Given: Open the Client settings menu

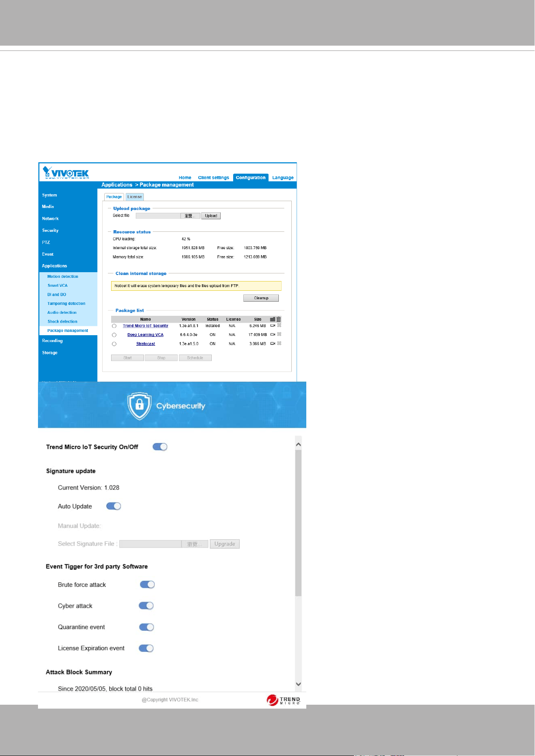Looking at the screenshot, I should 213,178.
